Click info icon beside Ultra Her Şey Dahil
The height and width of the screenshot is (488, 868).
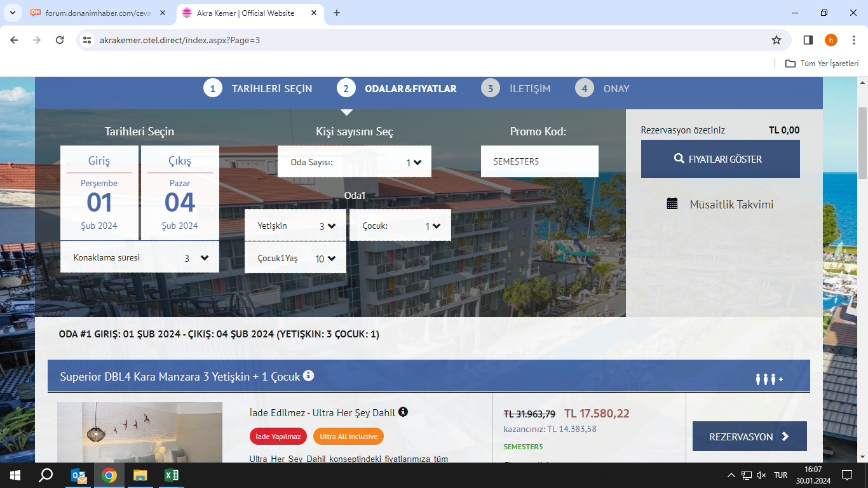[x=403, y=412]
